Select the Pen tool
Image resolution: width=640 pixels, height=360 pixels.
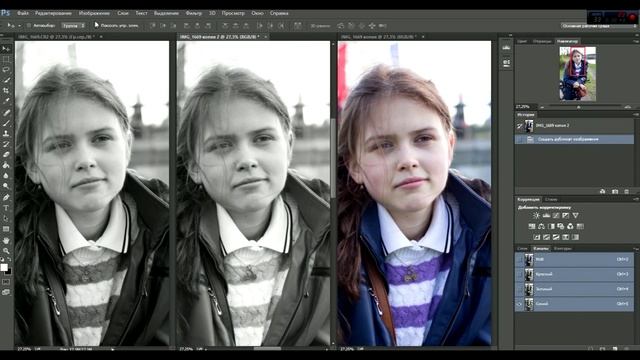click(x=6, y=198)
